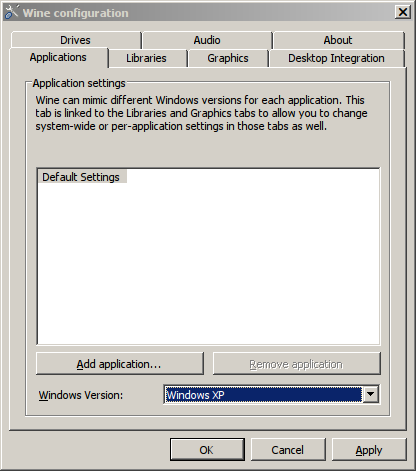Screen dimensions: 416x471
Task: Click the Remove application button
Action: pos(296,364)
